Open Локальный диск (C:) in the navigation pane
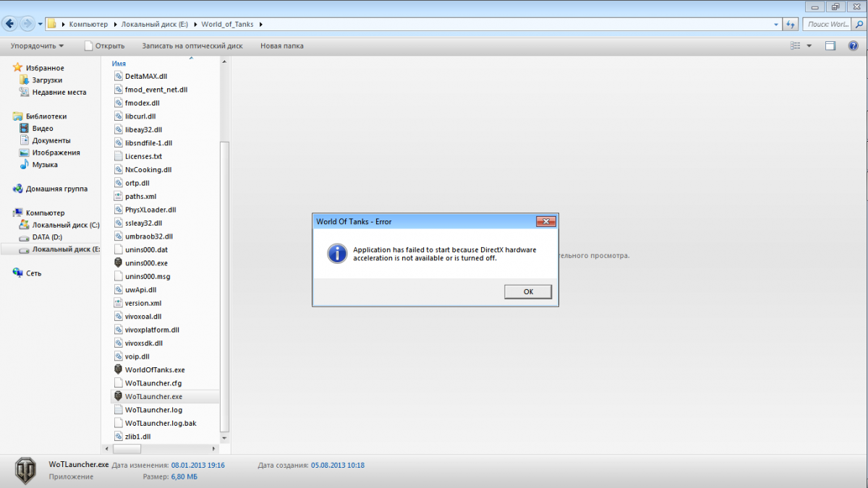The image size is (868, 488). click(x=60, y=225)
